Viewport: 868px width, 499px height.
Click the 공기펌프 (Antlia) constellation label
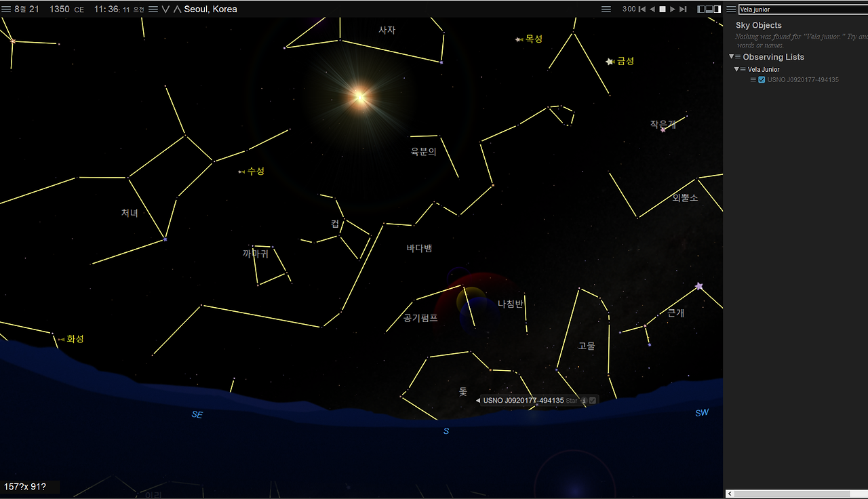point(420,317)
